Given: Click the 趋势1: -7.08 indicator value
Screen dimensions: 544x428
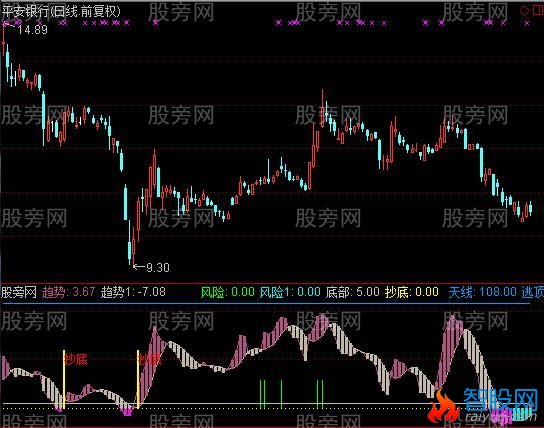Looking at the screenshot, I should 133,292.
